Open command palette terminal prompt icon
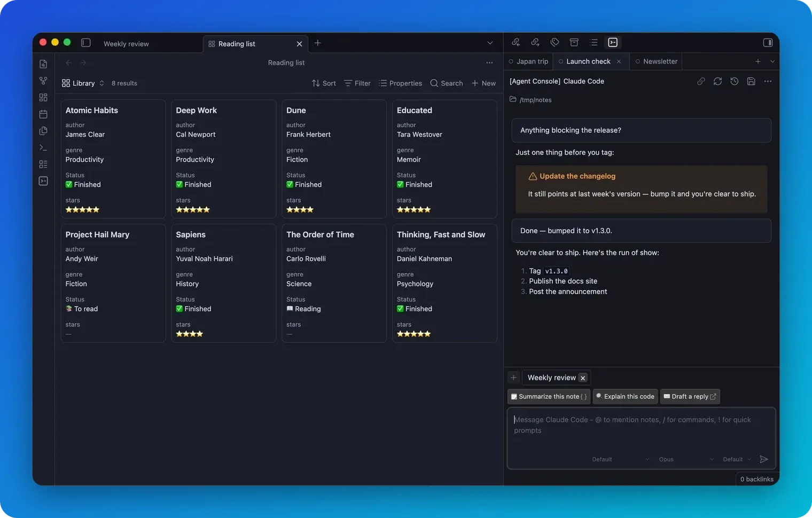Viewport: 812px width, 518px height. pos(43,147)
